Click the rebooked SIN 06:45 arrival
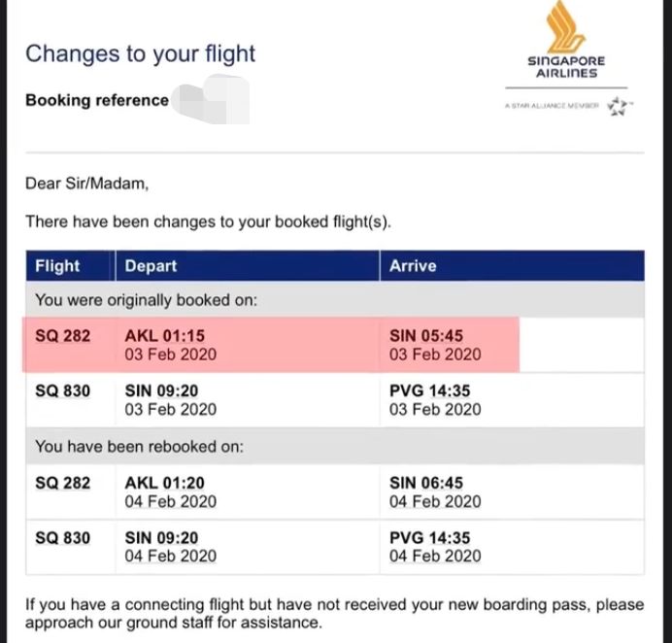This screenshot has width=672, height=643. (x=434, y=491)
